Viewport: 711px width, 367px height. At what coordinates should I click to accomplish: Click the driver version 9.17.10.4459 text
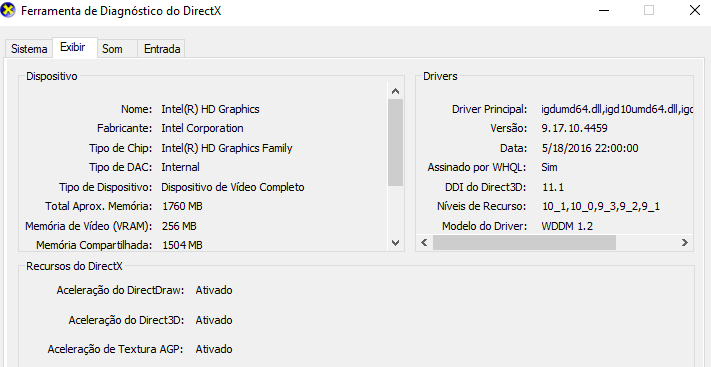point(575,128)
